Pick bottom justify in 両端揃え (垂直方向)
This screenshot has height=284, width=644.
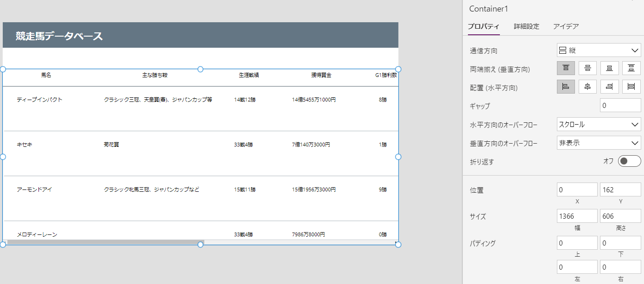(609, 68)
